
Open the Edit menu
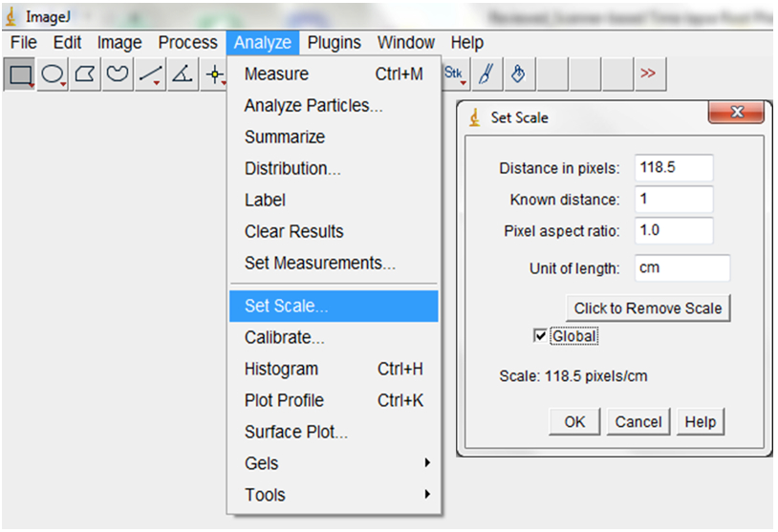point(67,43)
